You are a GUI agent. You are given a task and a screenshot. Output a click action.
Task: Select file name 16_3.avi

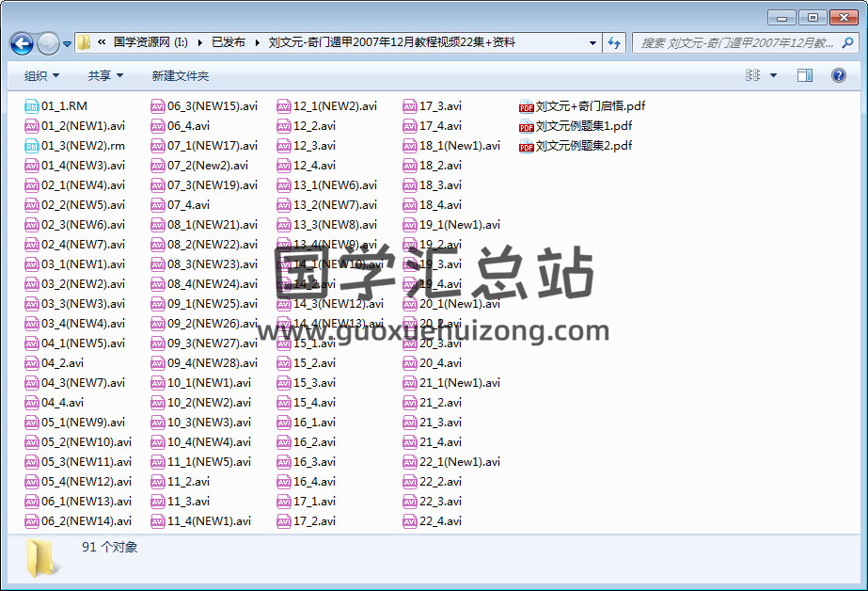point(314,461)
